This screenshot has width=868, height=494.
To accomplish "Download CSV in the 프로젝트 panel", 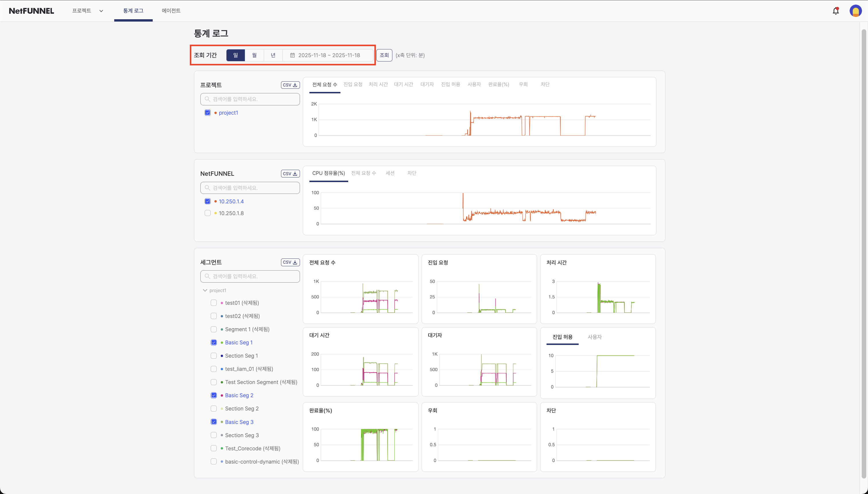I will 290,85.
